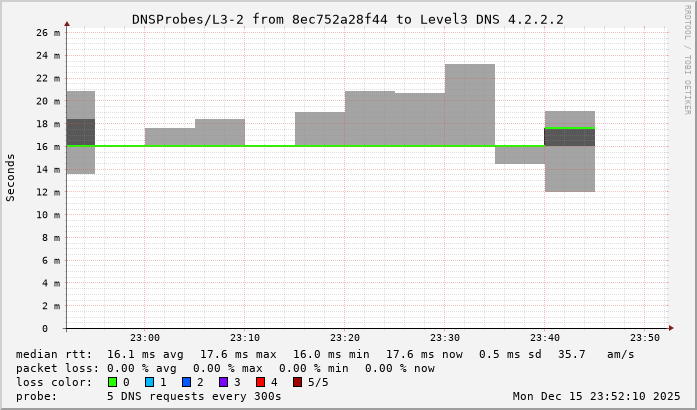Click the green 0 loss color swatch
This screenshot has height=410, width=697.
click(111, 382)
